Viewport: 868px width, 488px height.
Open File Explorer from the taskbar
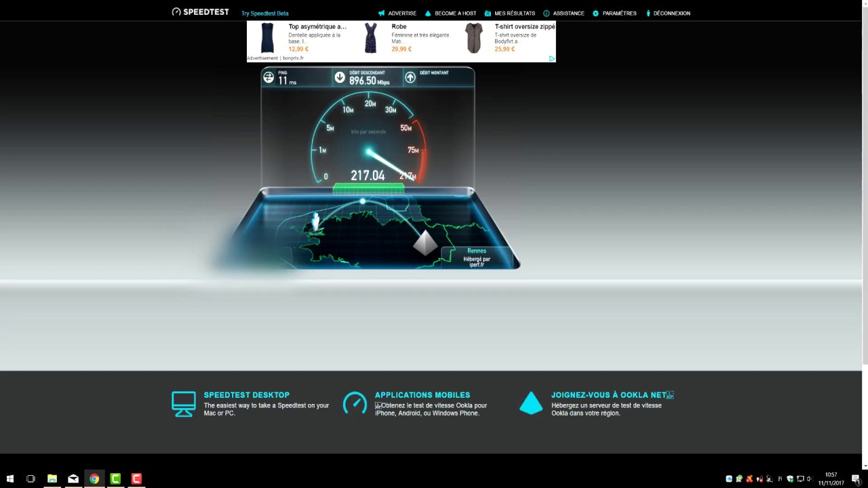click(52, 479)
